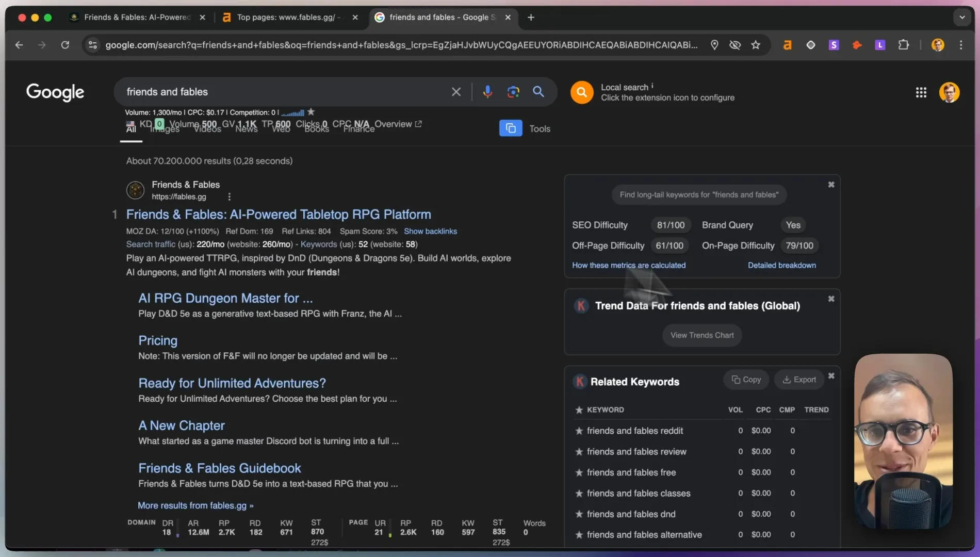The image size is (980, 557).
Task: Toggle the crossed-out eye tracking icon
Action: (734, 45)
